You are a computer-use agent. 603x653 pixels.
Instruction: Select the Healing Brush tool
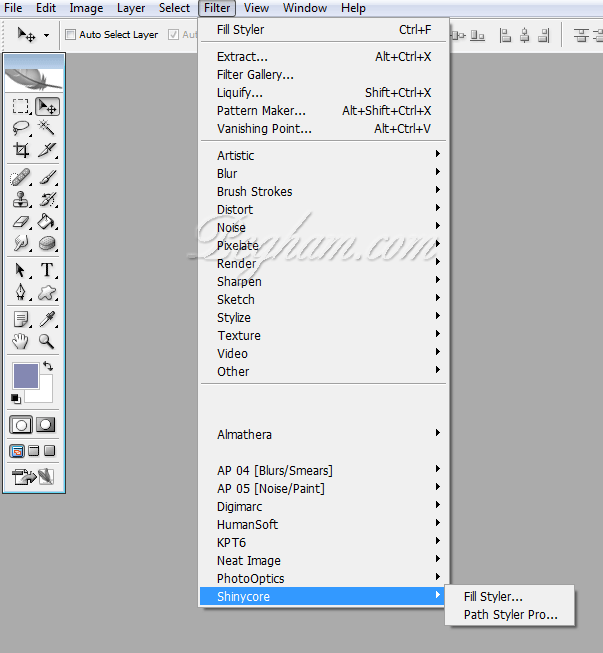21,177
